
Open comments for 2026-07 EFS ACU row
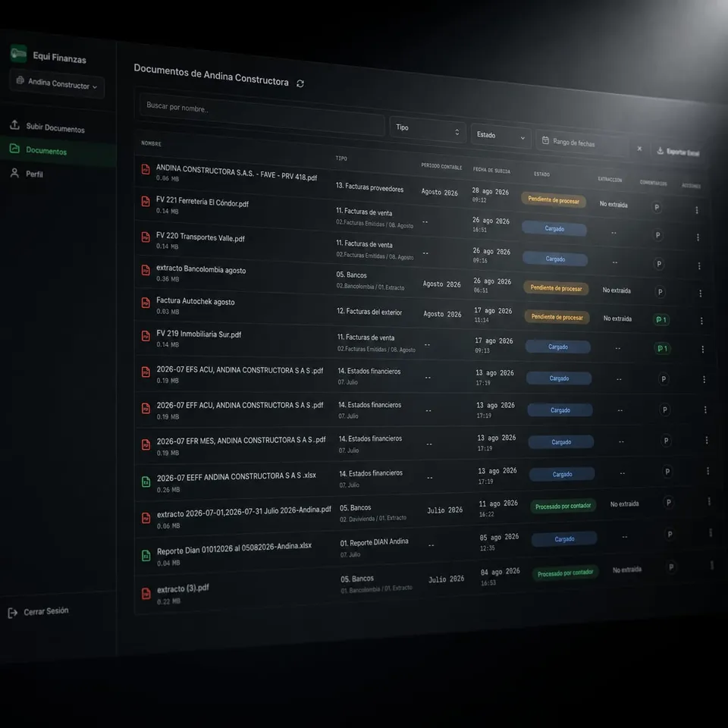coord(664,379)
